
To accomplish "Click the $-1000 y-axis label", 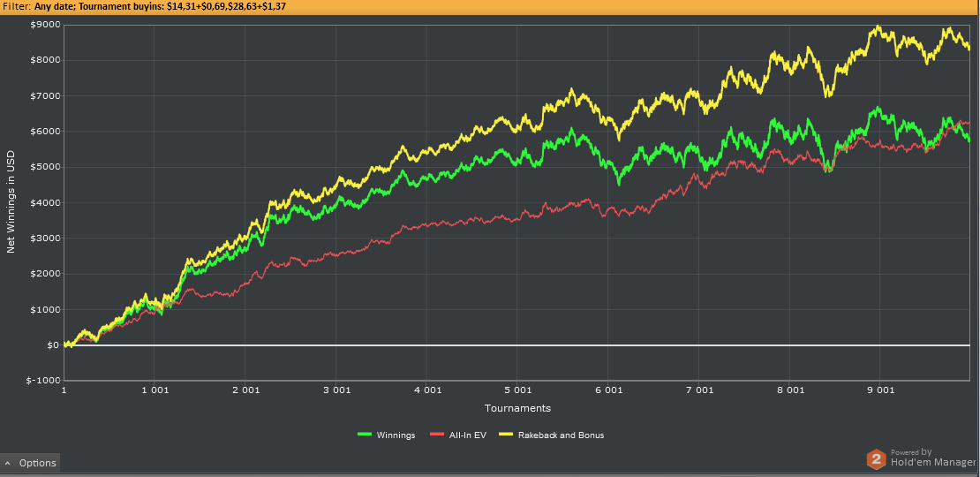I will 44,381.
